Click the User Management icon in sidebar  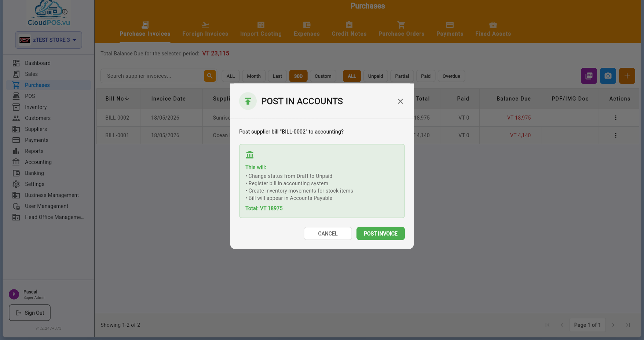click(16, 206)
